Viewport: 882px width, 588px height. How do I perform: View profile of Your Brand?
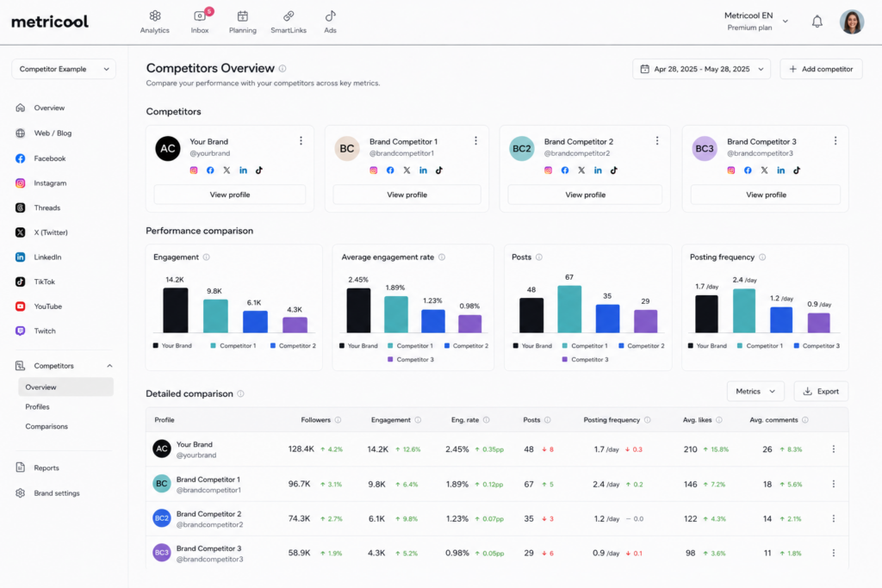pyautogui.click(x=230, y=195)
